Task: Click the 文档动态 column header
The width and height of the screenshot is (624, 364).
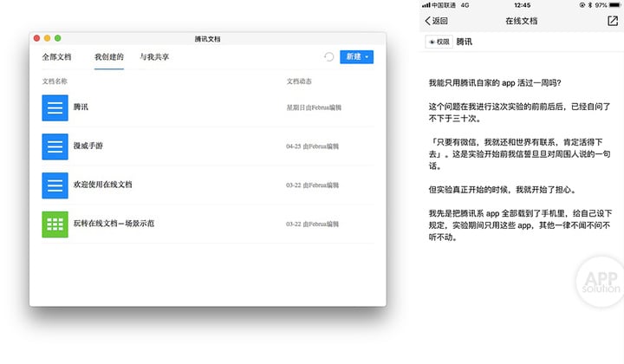Action: click(x=299, y=81)
